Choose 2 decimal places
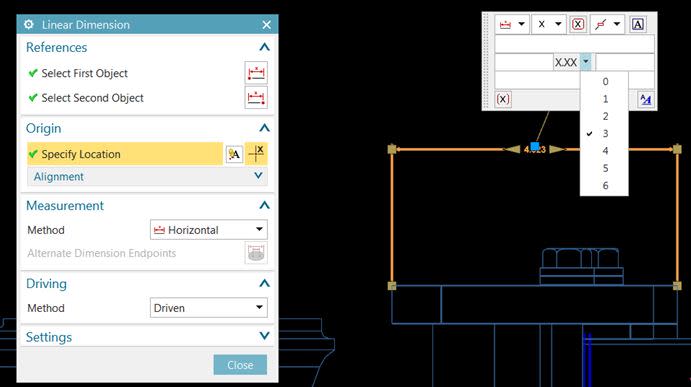Image resolution: width=691 pixels, height=387 pixels. pyautogui.click(x=605, y=116)
